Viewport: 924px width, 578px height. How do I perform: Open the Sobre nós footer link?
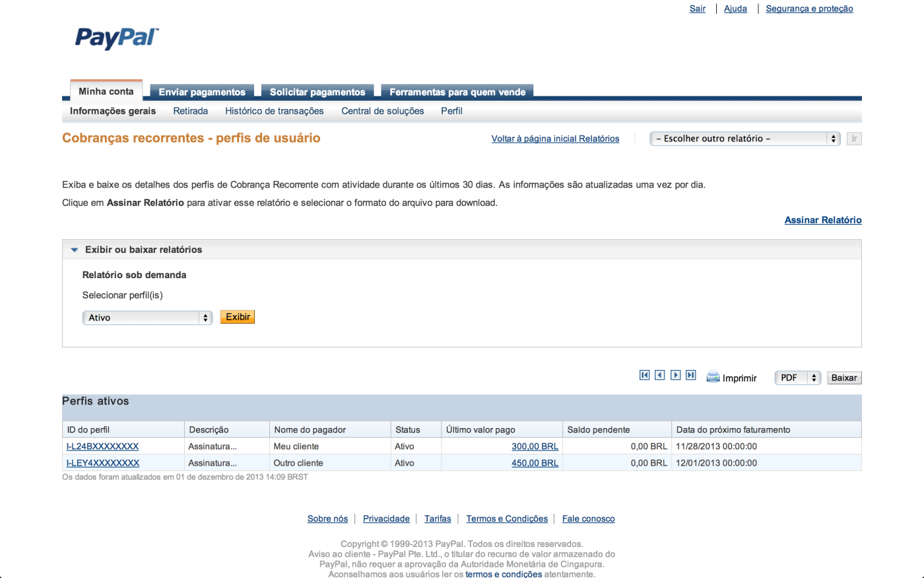click(x=327, y=519)
